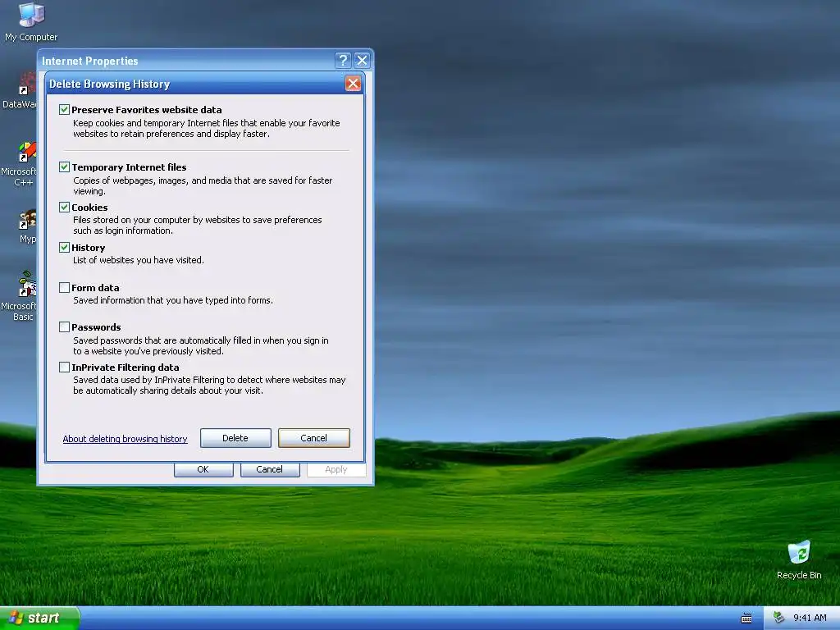
Task: Select the Microsoft C++ desktop shortcut
Action: click(x=20, y=163)
